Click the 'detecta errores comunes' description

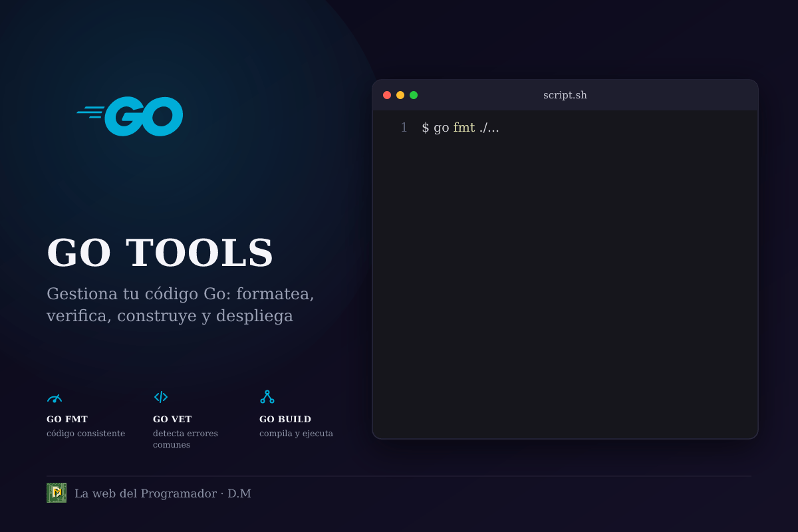click(186, 439)
